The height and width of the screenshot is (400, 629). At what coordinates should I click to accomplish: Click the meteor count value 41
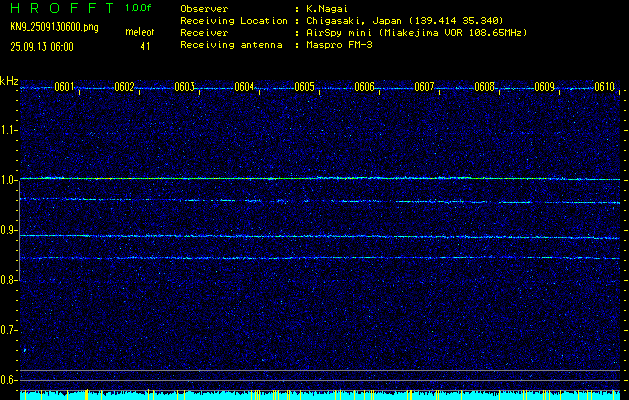(x=145, y=47)
